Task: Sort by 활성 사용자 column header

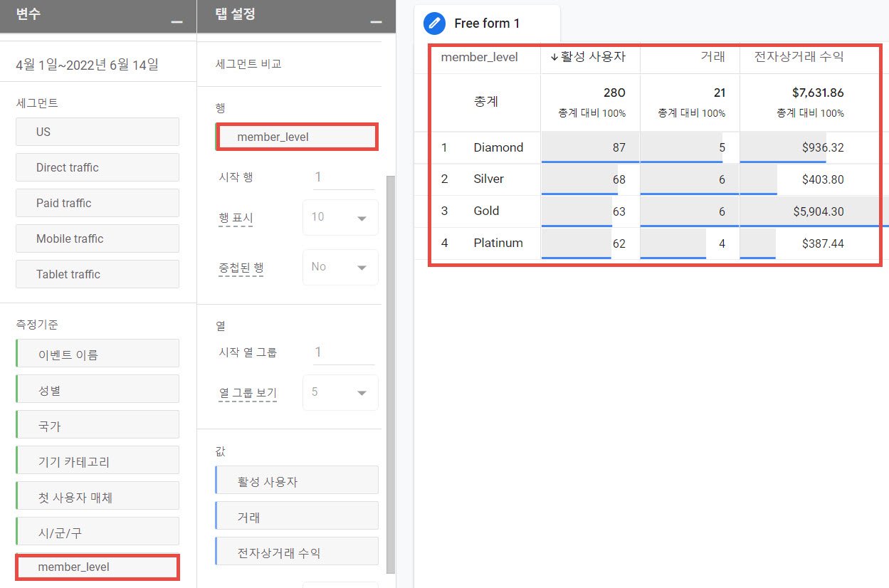Action: click(x=590, y=57)
